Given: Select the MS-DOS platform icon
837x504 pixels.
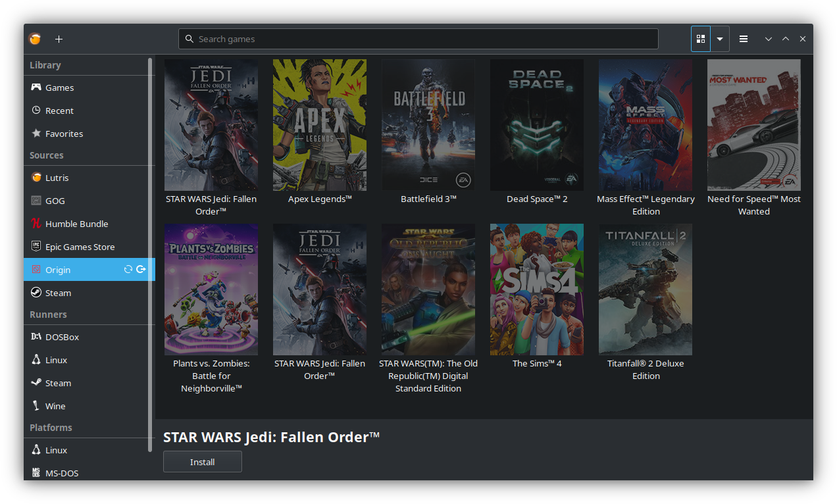Looking at the screenshot, I should 36,473.
